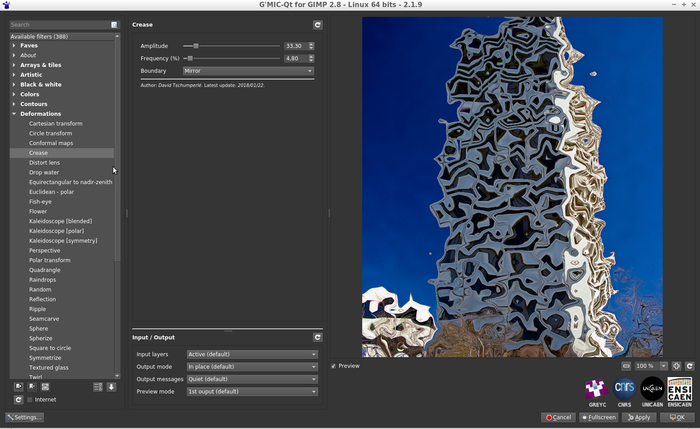Click the Amplitude slider track
Viewport: 700px width, 429px height.
point(231,46)
